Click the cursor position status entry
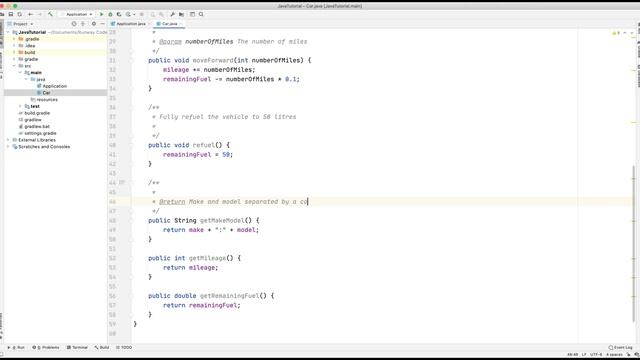 tap(573, 355)
